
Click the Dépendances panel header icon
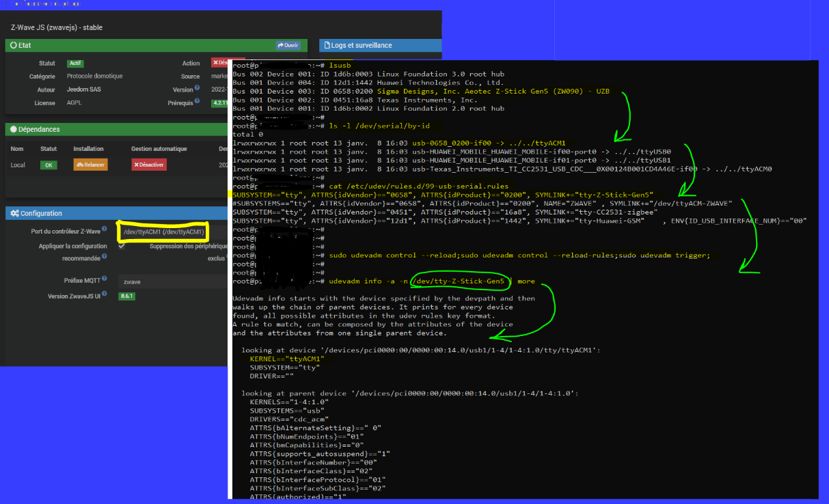point(14,129)
